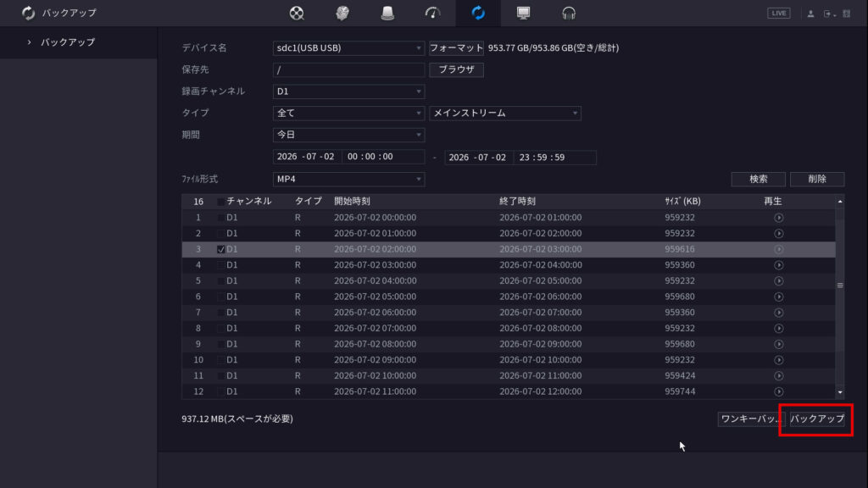Play recording in row 9 starting 08:00:00
The width and height of the screenshot is (868, 488).
tap(778, 344)
